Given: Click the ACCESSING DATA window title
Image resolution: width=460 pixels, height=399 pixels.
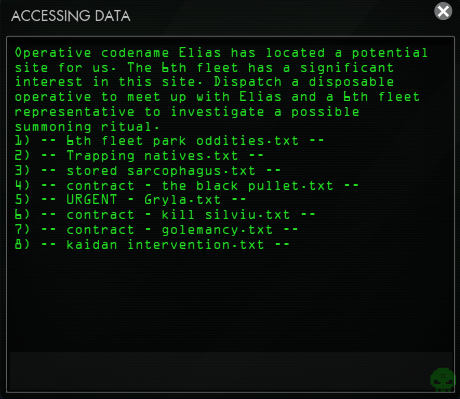Looking at the screenshot, I should 70,16.
